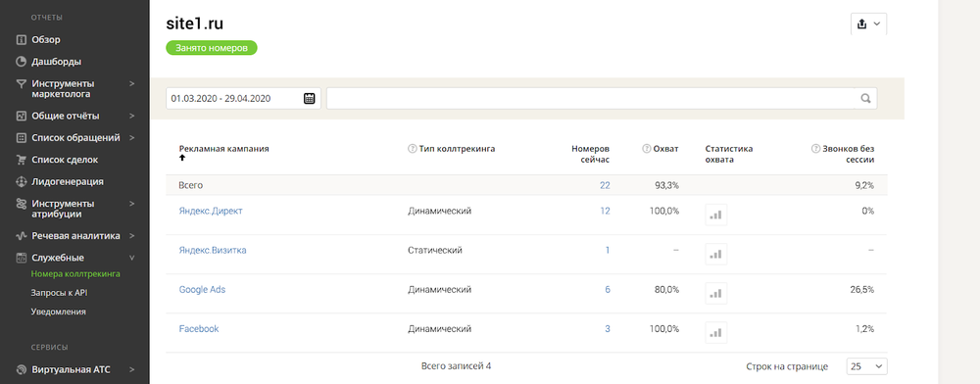Viewport: 980px width, 384px height.
Task: Click help icon next to Звонков без сессии
Action: click(815, 149)
